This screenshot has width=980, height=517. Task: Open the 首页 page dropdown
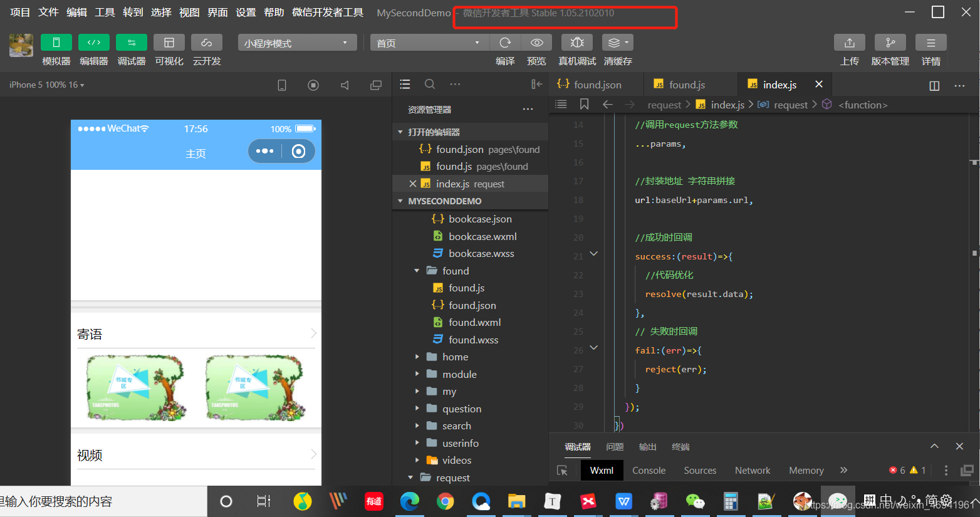tap(429, 43)
